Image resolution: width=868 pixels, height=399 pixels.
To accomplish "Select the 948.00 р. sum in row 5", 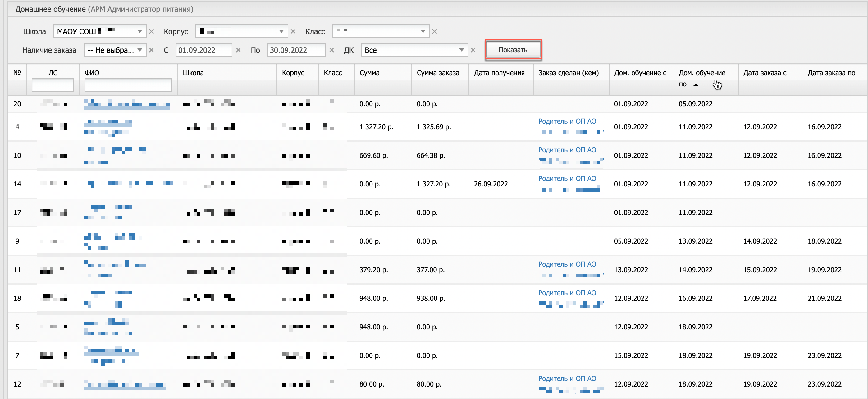I will point(374,327).
